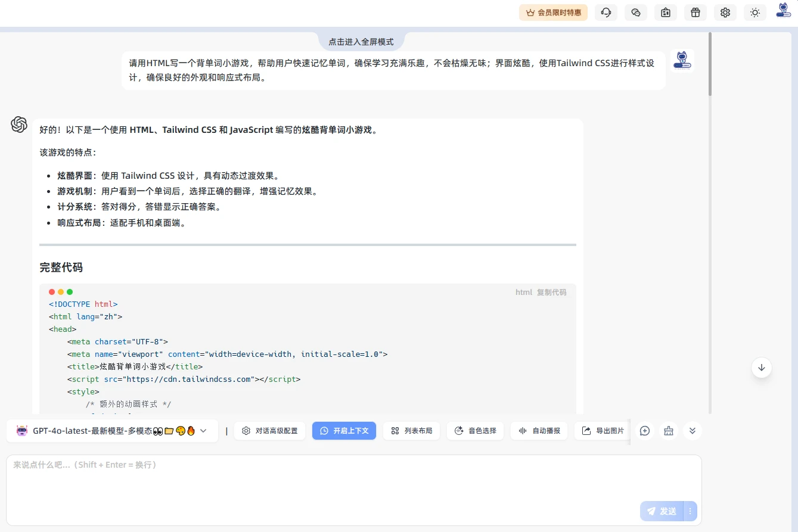Click the vertical chat scrollbar

click(710, 64)
